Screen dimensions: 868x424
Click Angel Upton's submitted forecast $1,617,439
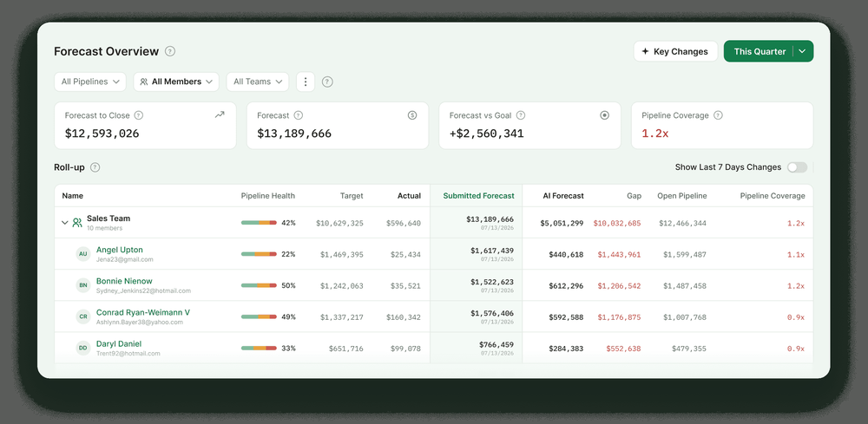pyautogui.click(x=492, y=251)
